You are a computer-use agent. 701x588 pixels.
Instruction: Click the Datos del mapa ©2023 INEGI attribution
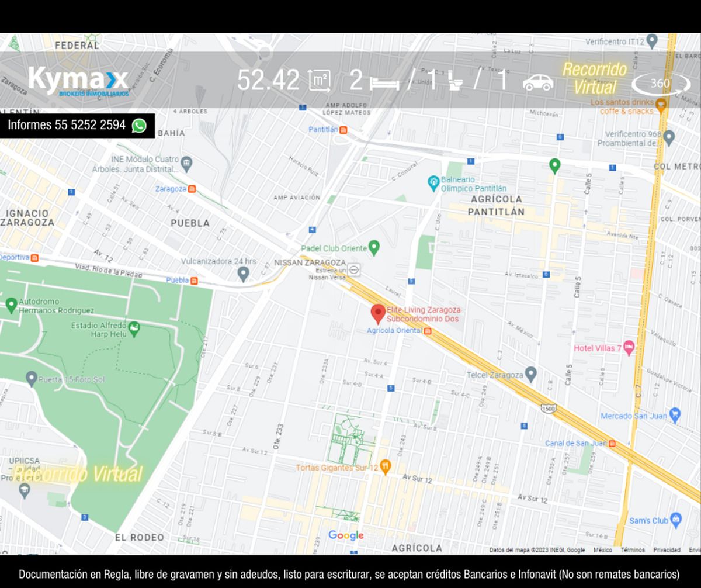[537, 550]
